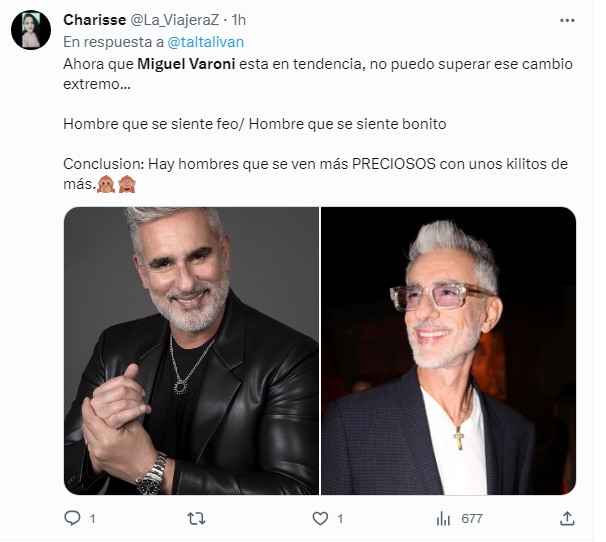The height and width of the screenshot is (542, 606).
Task: Click the like count beside the heart
Action: [x=340, y=518]
